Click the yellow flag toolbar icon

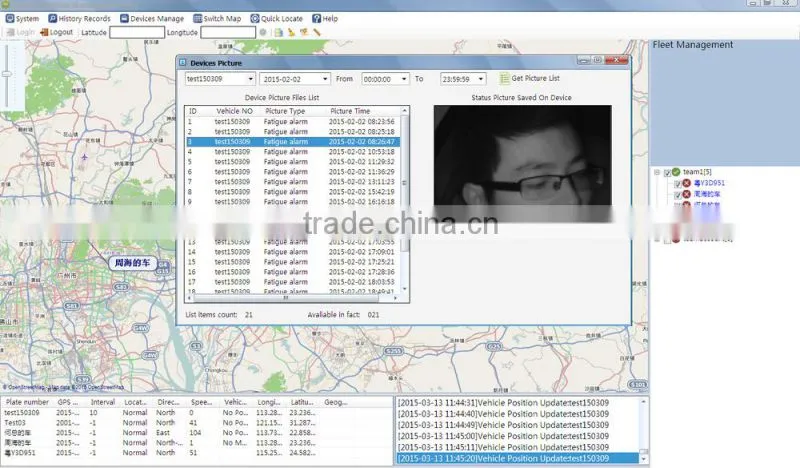(x=304, y=32)
